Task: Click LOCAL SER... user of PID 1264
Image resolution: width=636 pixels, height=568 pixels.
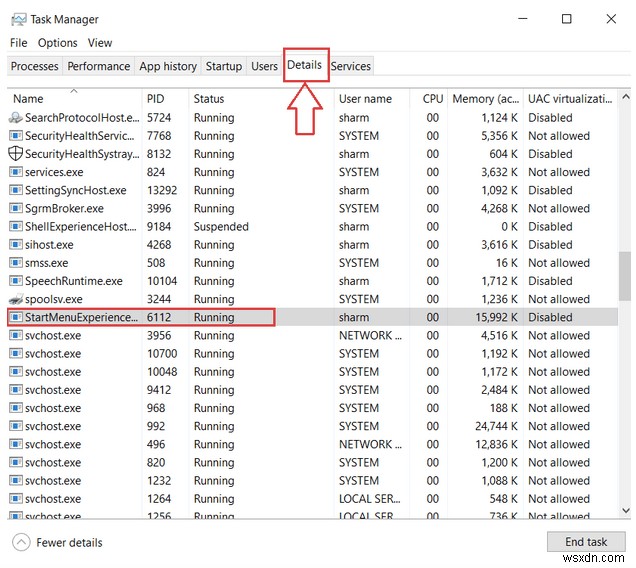Action: click(370, 499)
